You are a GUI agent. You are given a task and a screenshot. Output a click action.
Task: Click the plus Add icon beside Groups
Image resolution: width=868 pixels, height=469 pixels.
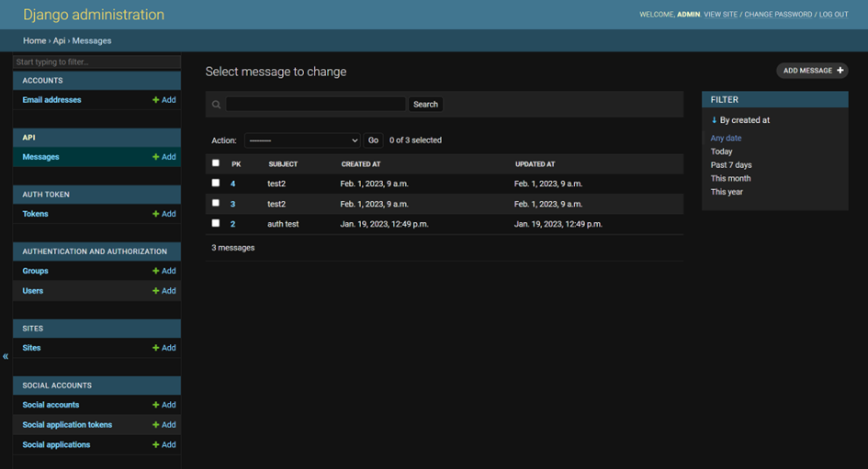(156, 271)
